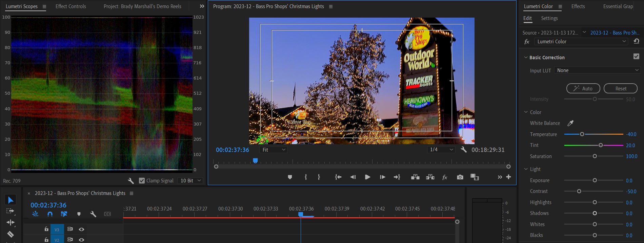
Task: Click the Auto color button
Action: pos(583,88)
